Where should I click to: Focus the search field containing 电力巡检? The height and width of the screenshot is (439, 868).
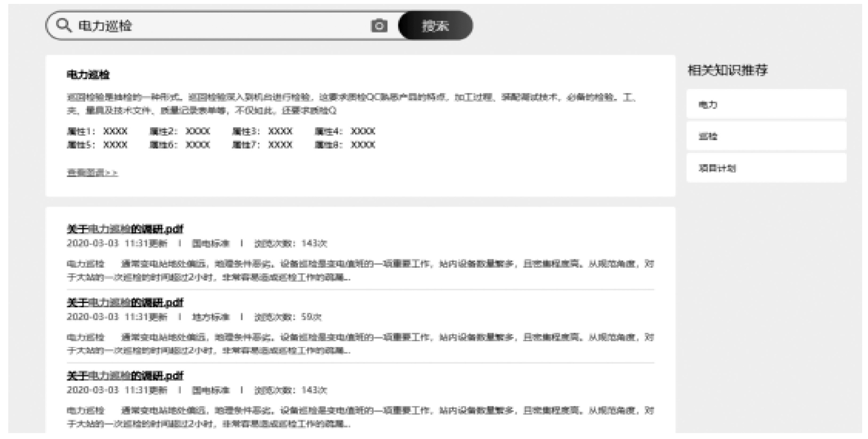tap(218, 26)
